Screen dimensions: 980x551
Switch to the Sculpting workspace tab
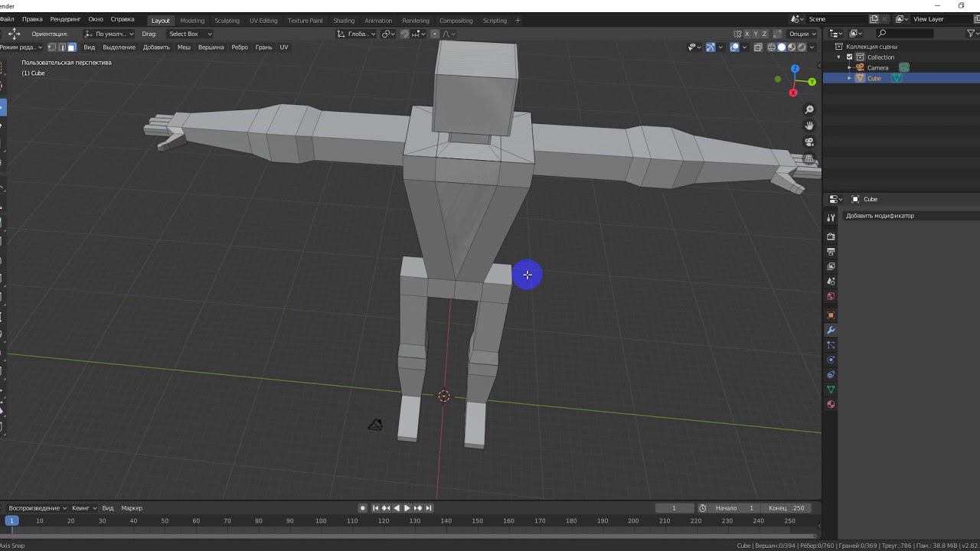tap(227, 21)
